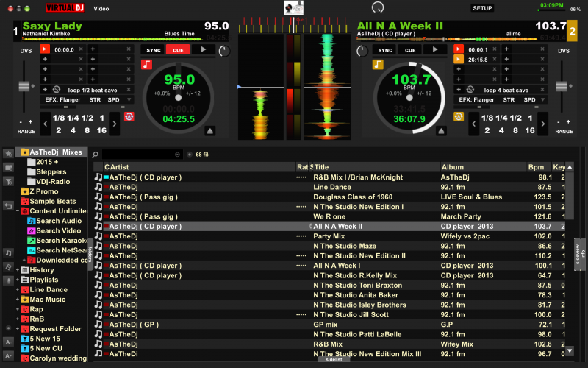Screen dimensions: 588x368
Task: Open SETUP settings
Action: (x=482, y=8)
